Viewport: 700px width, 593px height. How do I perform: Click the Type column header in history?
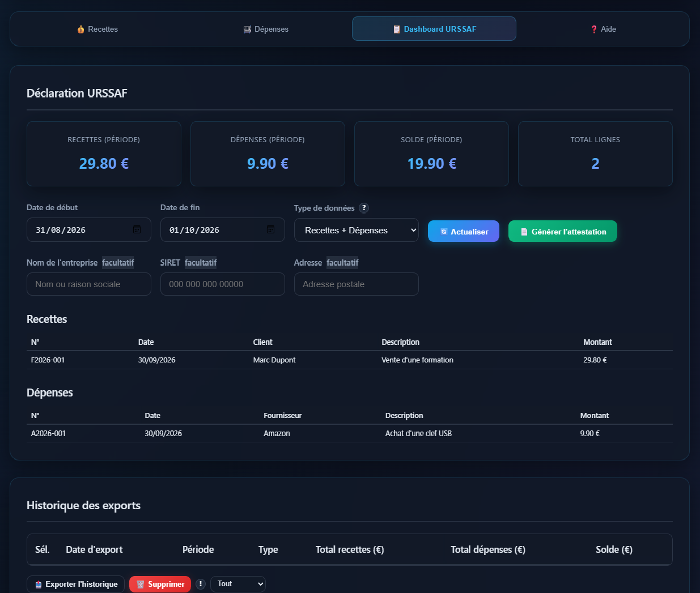(x=268, y=549)
